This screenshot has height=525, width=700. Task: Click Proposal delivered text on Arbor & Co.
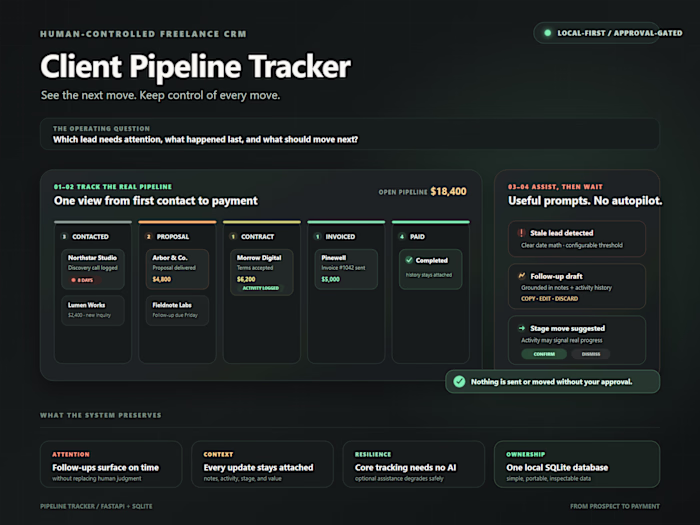174,268
